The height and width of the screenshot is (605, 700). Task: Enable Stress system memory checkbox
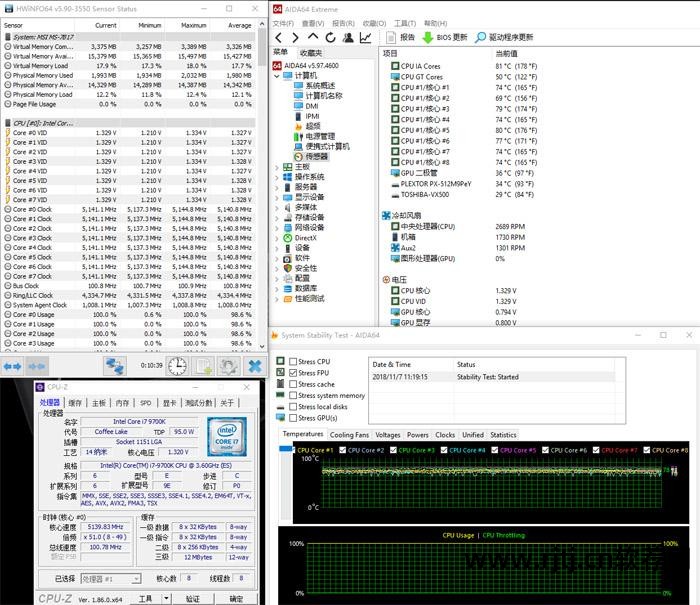pyautogui.click(x=293, y=396)
